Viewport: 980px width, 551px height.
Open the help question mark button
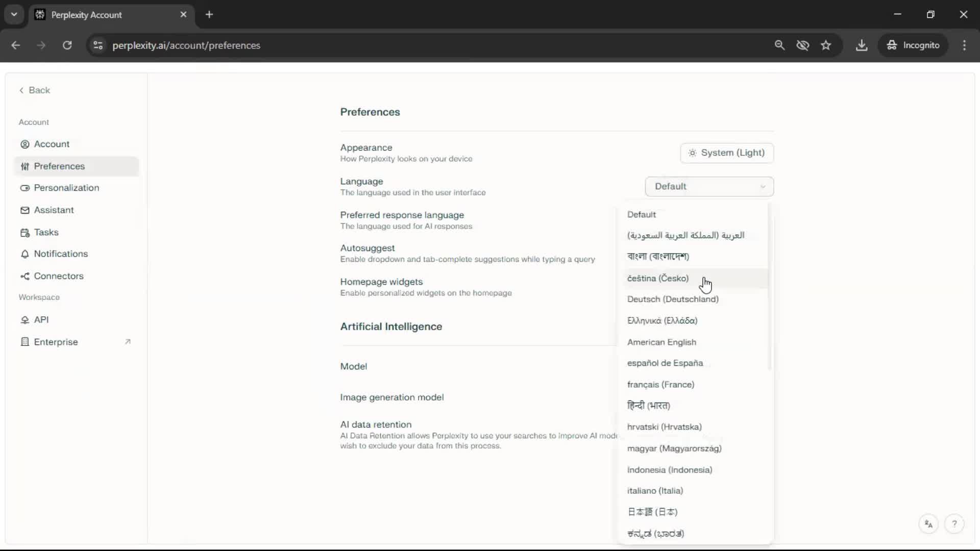954,524
